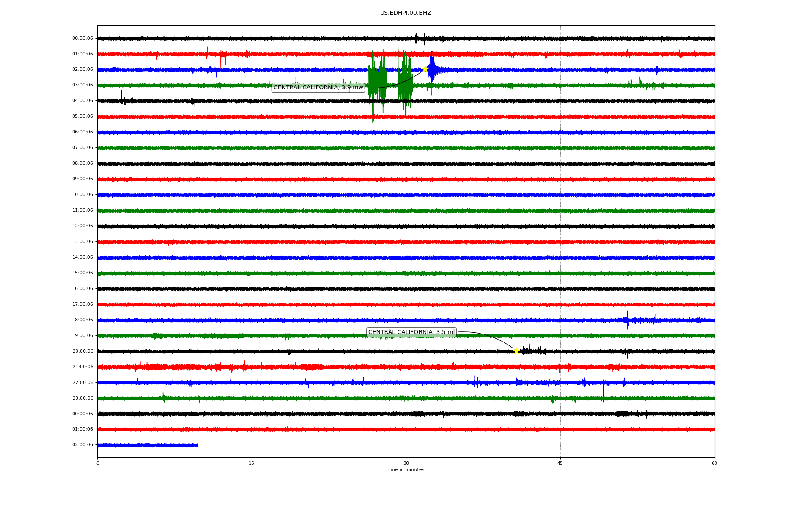The width and height of the screenshot is (812, 508).
Task: Click the 15 tick label on x-axis
Action: click(252, 464)
